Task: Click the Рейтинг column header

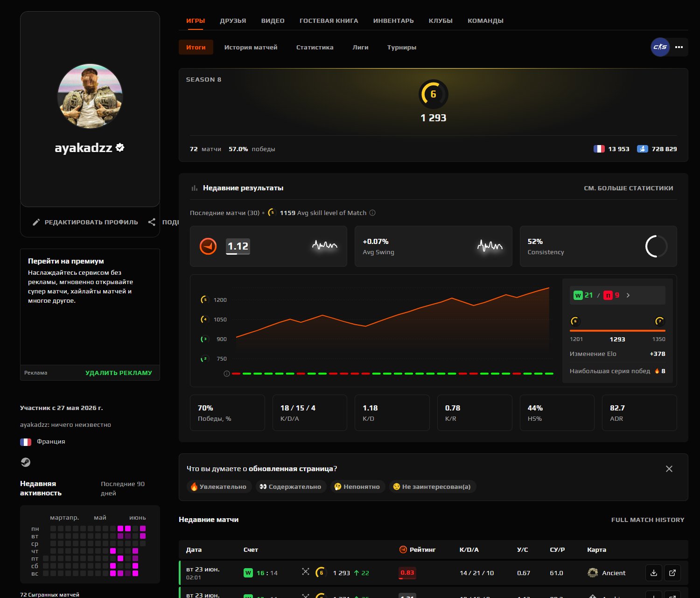Action: coord(418,549)
